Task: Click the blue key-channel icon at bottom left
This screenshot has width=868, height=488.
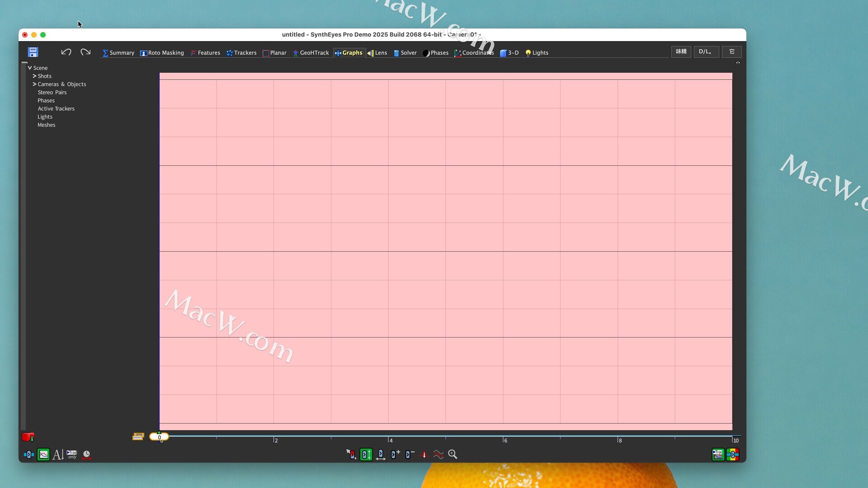Action: 29,455
